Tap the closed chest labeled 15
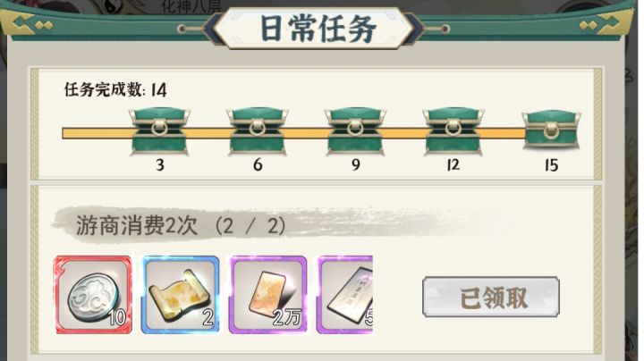This screenshot has width=644, height=361. click(x=552, y=130)
